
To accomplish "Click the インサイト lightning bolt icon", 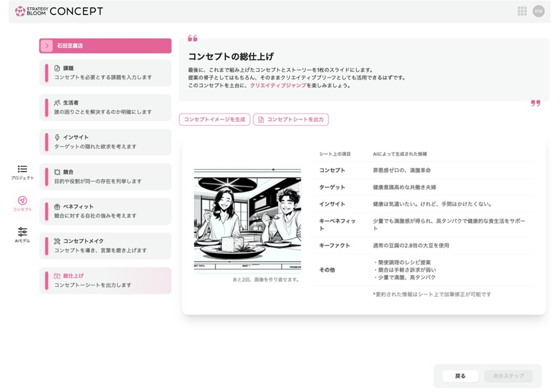I will 57,137.
